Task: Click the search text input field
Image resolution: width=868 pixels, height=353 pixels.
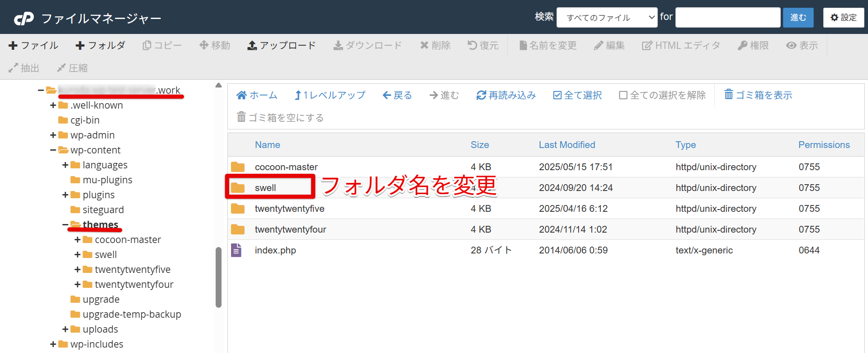Action: click(727, 18)
